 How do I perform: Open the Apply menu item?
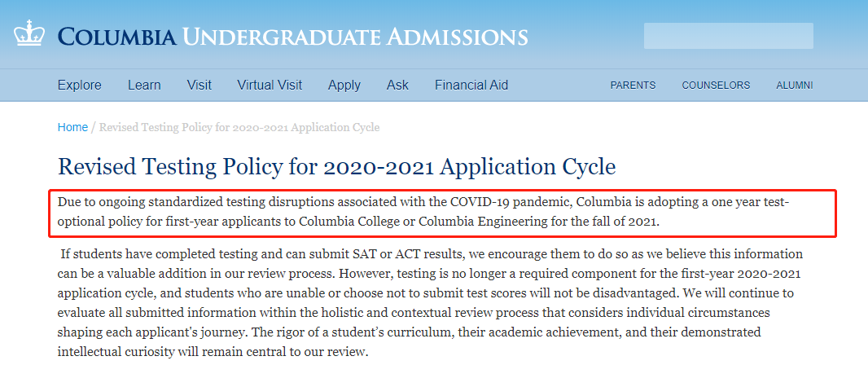tap(344, 86)
